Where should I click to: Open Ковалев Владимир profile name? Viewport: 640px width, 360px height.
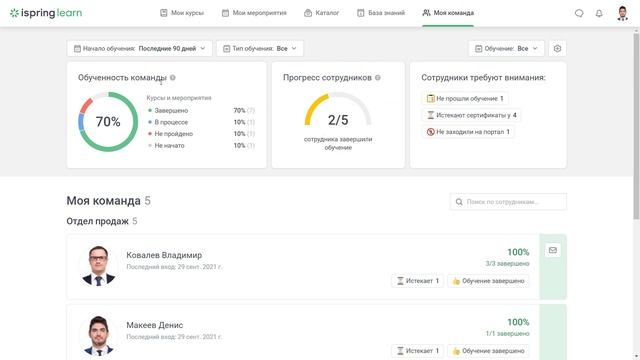tap(164, 255)
